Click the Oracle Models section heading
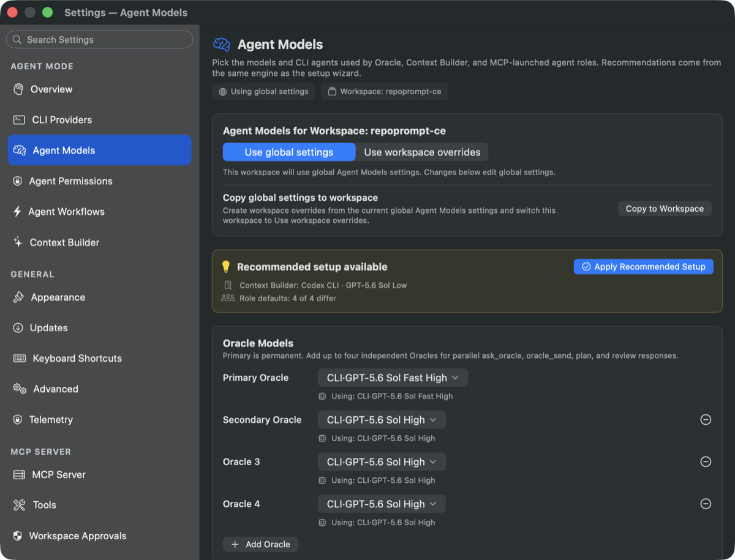Viewport: 735px width, 560px height. [258, 343]
